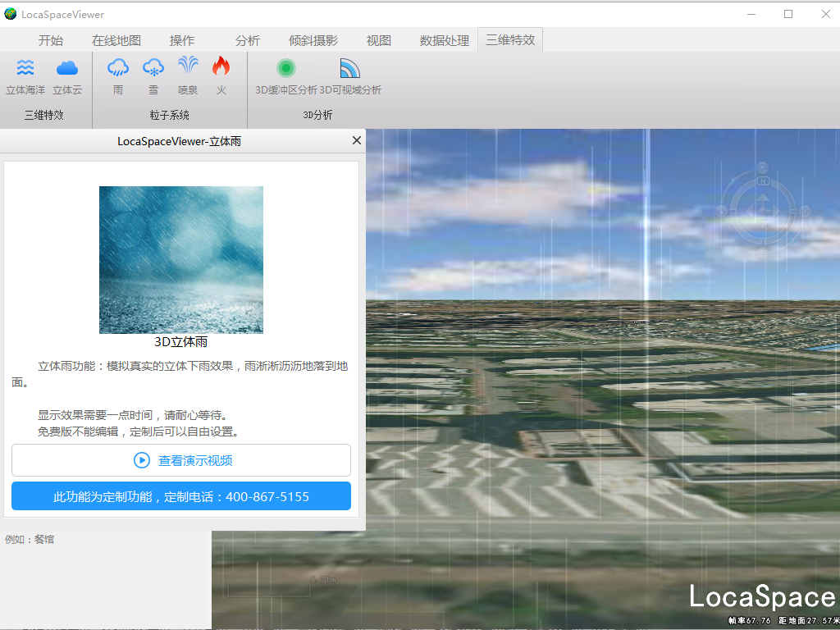Click the pan-up triangle inside the compass
This screenshot has height=630, width=840.
coord(763,197)
